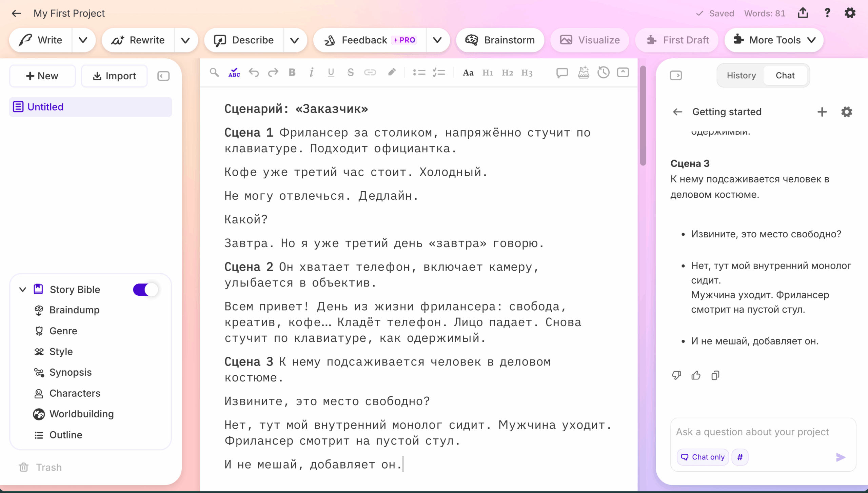Select the highlighter pen icon
The height and width of the screenshot is (493, 868).
tap(392, 72)
